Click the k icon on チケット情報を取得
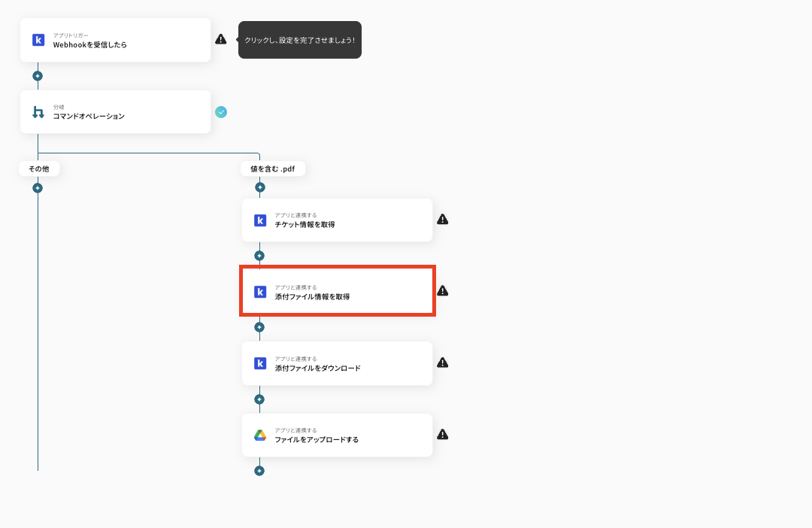This screenshot has width=812, height=528. (260, 220)
